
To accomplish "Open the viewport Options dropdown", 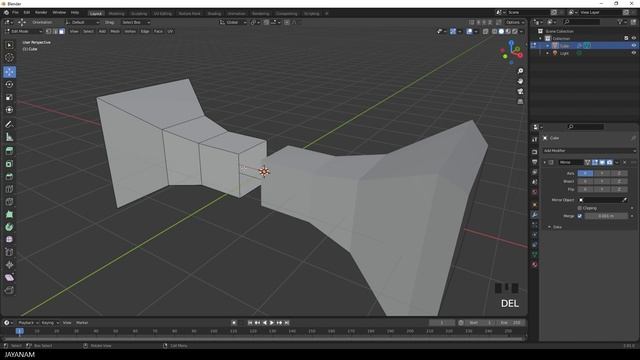I will (x=515, y=22).
